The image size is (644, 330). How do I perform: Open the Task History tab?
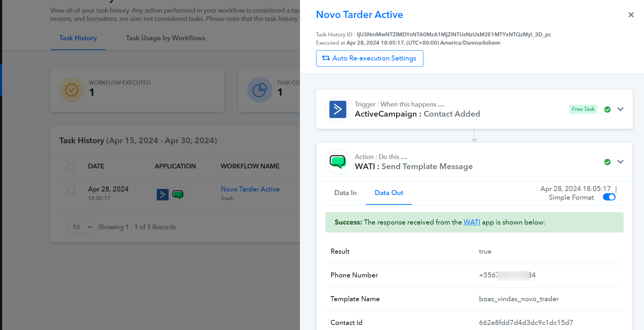pyautogui.click(x=78, y=38)
